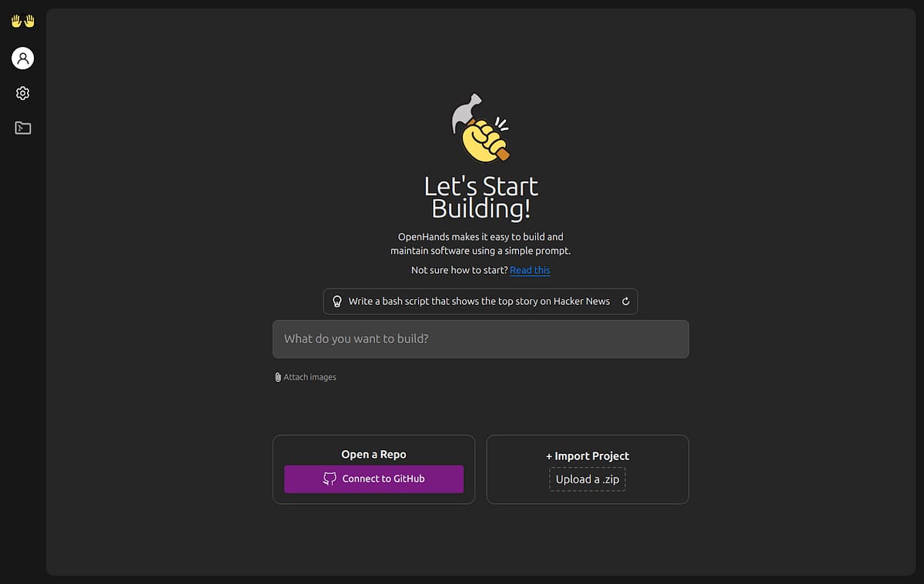Image resolution: width=924 pixels, height=584 pixels.
Task: Focus the 'What do you want to build?' field
Action: pyautogui.click(x=480, y=339)
